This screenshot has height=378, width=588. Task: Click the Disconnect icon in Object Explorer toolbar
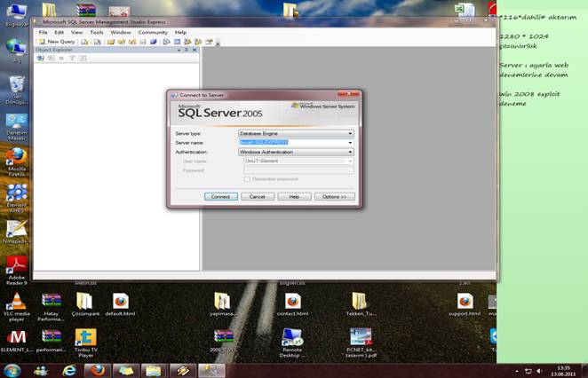51,58
